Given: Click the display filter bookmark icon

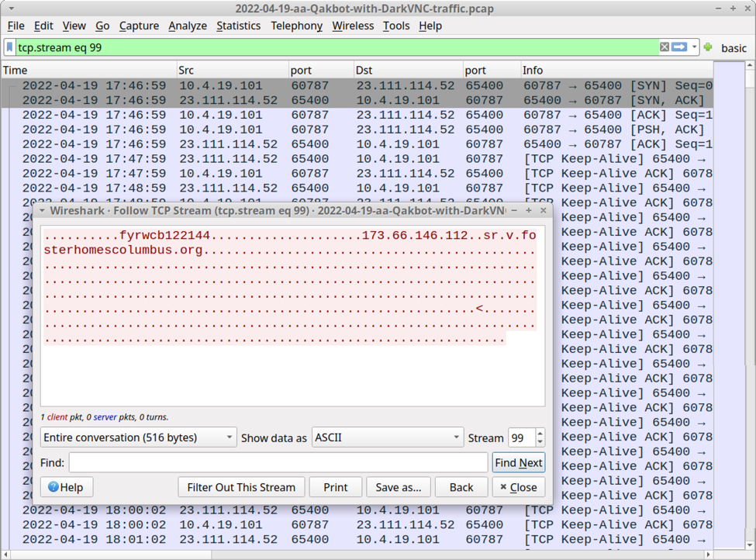Looking at the screenshot, I should click(x=9, y=47).
